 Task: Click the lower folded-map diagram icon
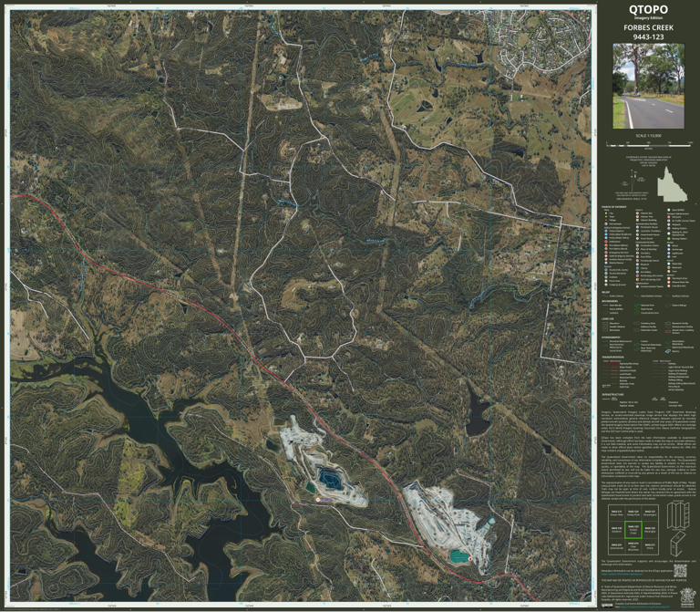(x=678, y=543)
